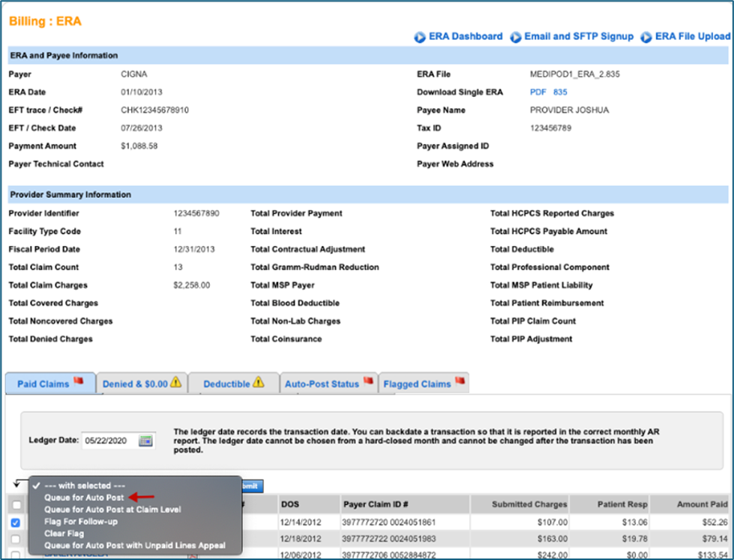The width and height of the screenshot is (734, 560).
Task: Click the Ledger Date input field
Action: click(109, 441)
